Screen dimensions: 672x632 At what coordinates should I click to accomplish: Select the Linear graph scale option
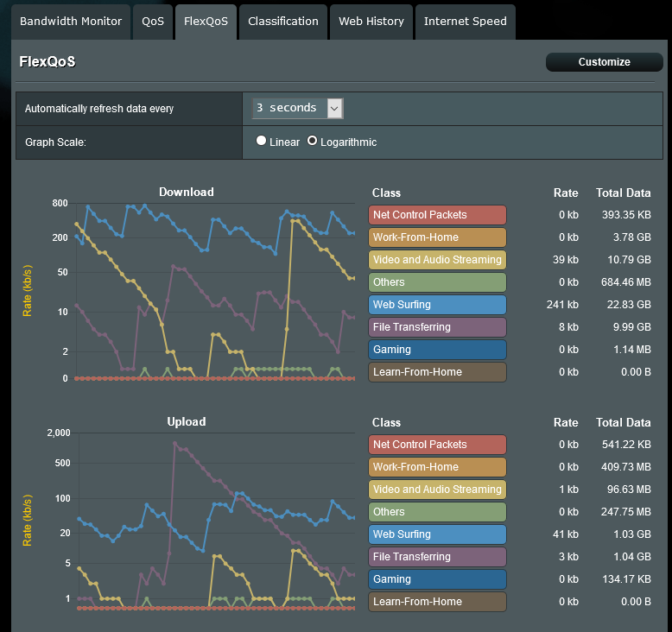coord(261,142)
